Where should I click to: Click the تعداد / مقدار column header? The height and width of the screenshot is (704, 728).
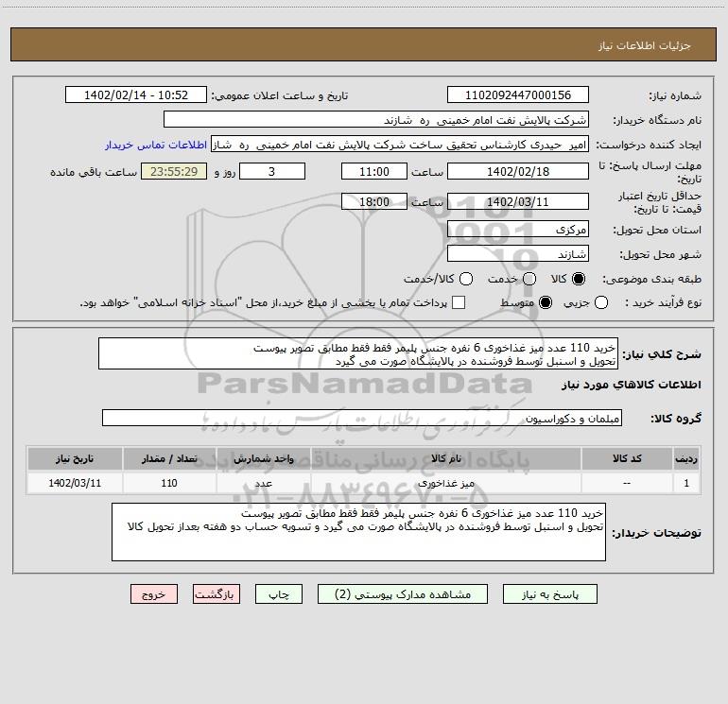(169, 458)
